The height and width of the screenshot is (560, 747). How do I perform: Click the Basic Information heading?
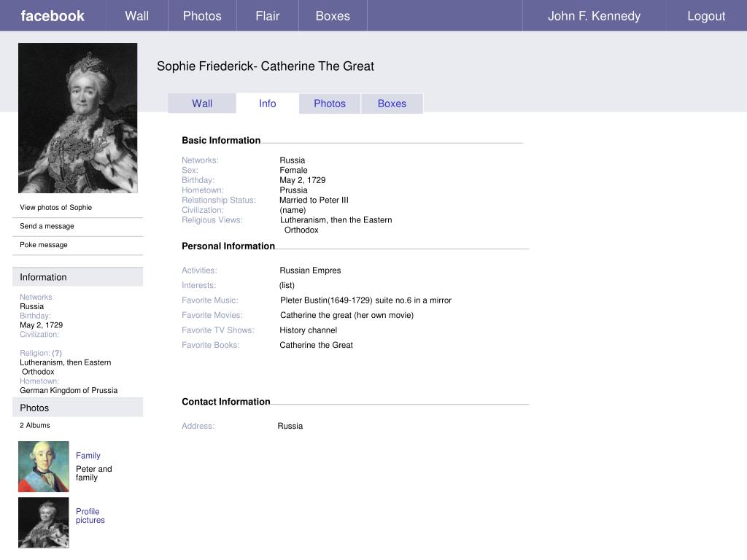click(221, 140)
